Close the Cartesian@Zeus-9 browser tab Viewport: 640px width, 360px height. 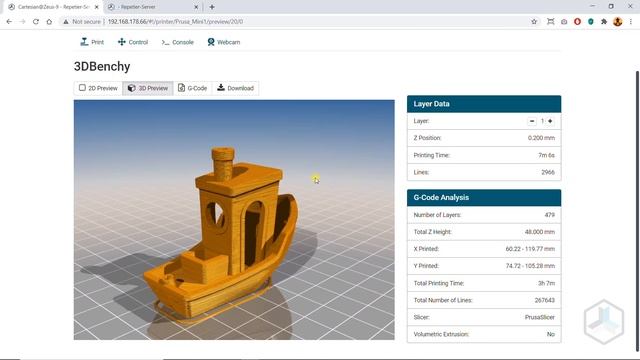(x=97, y=7)
